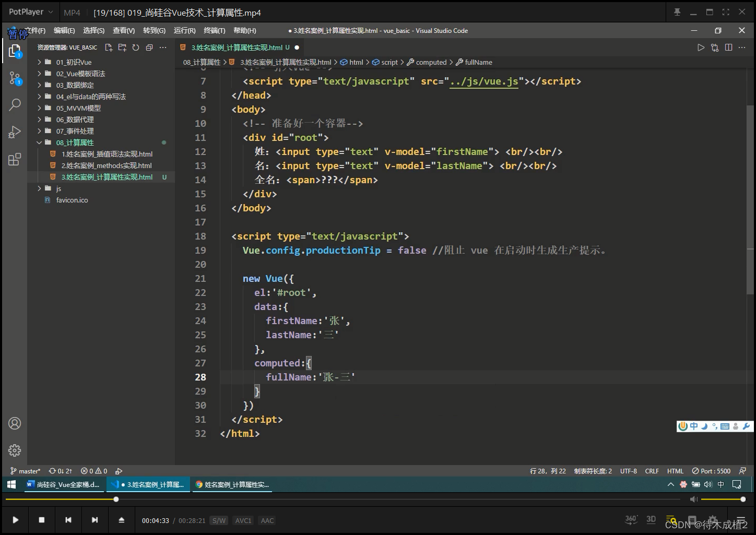The width and height of the screenshot is (756, 535).
Task: Click the master branch in the status bar
Action: pos(25,471)
